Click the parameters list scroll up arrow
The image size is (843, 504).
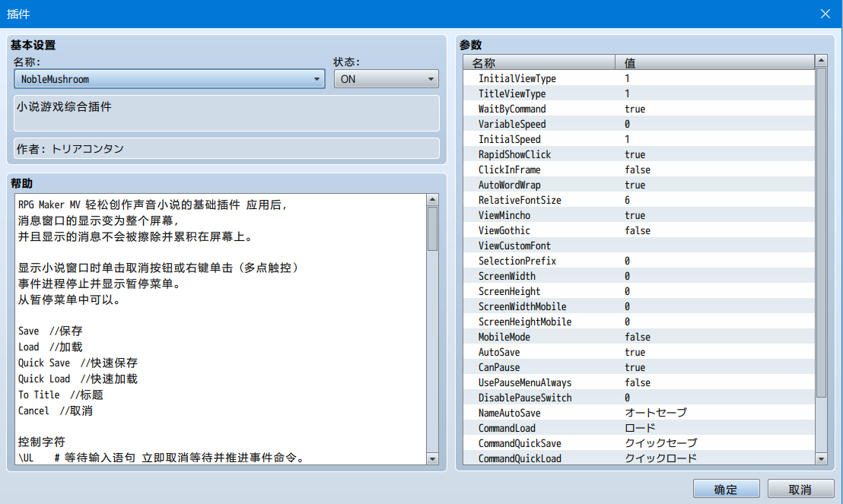click(x=821, y=61)
